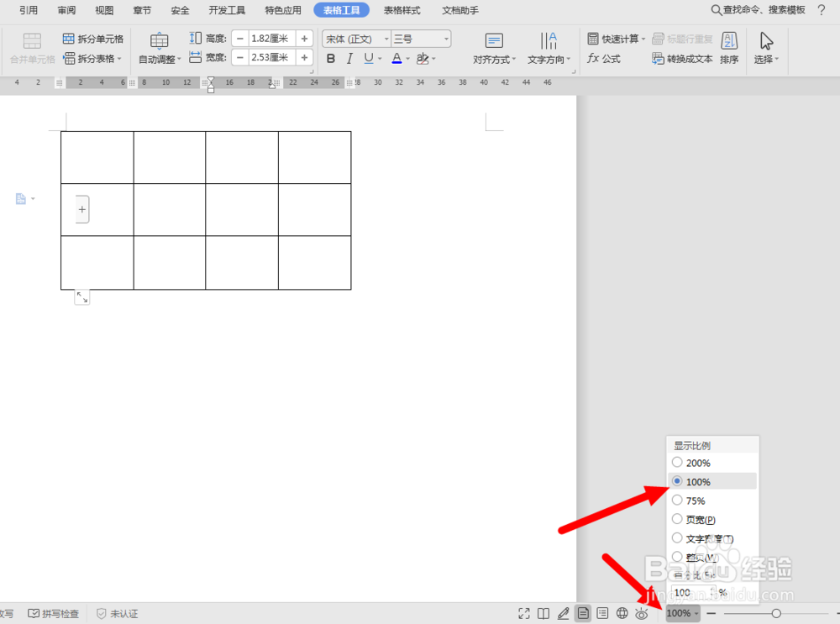This screenshot has height=624, width=840.
Task: Click the unverified (未认证) status button
Action: pyautogui.click(x=118, y=613)
